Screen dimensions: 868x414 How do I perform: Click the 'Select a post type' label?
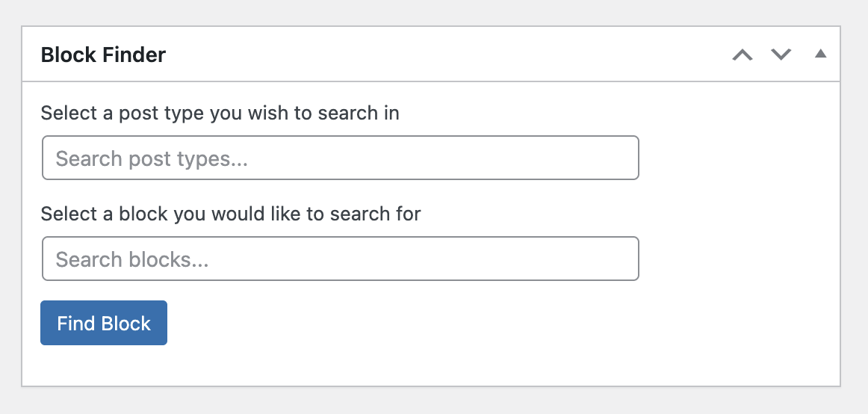click(x=220, y=113)
